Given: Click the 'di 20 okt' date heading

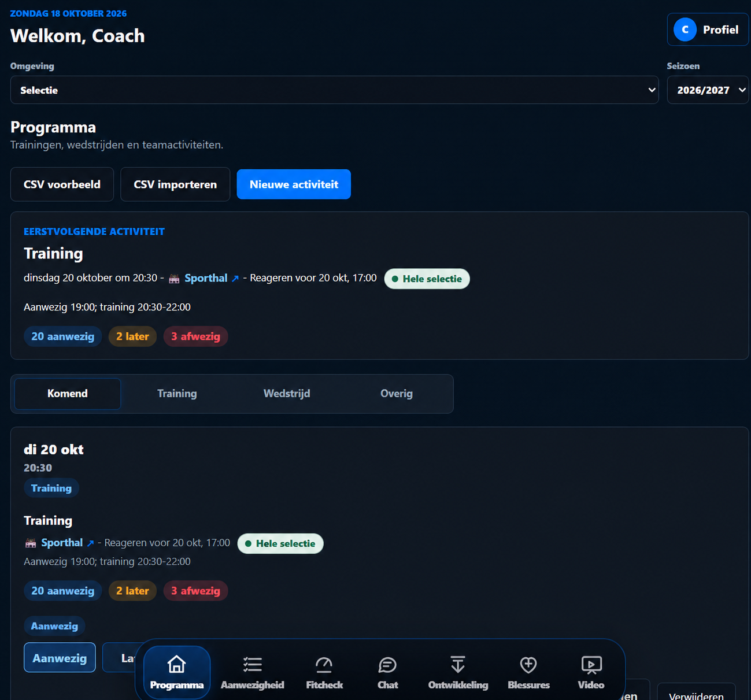Looking at the screenshot, I should [x=54, y=450].
